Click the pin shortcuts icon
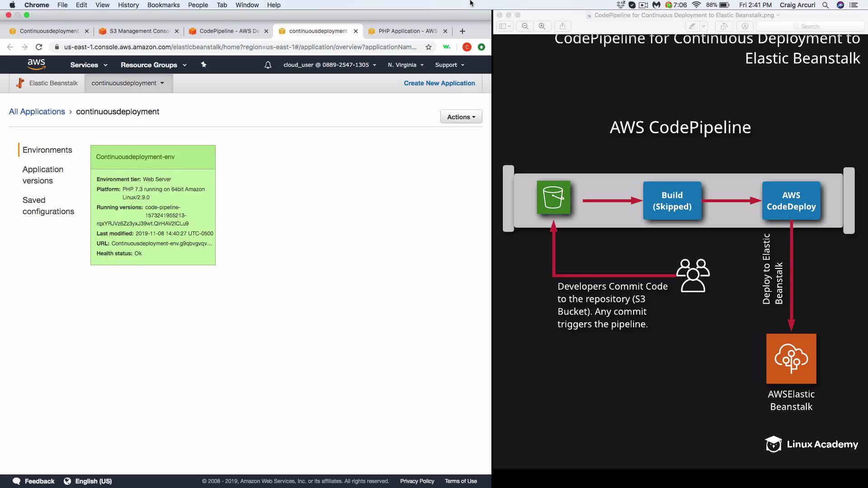Image resolution: width=868 pixels, height=488 pixels. (x=203, y=65)
